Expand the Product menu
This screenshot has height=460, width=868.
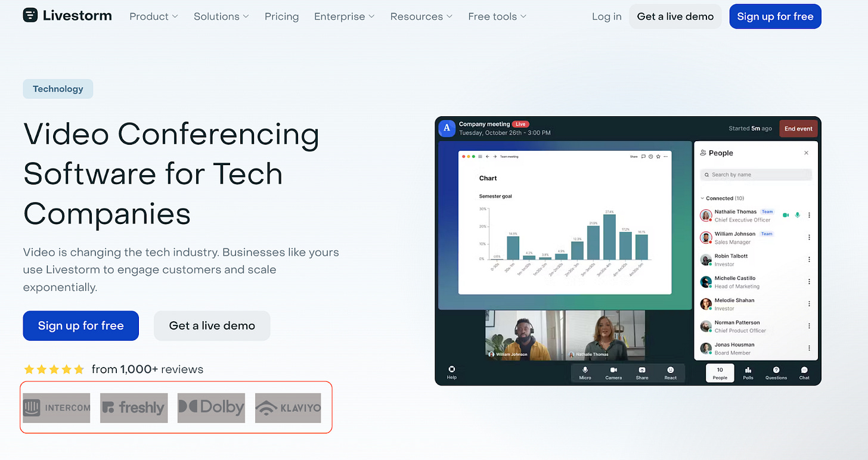(154, 17)
